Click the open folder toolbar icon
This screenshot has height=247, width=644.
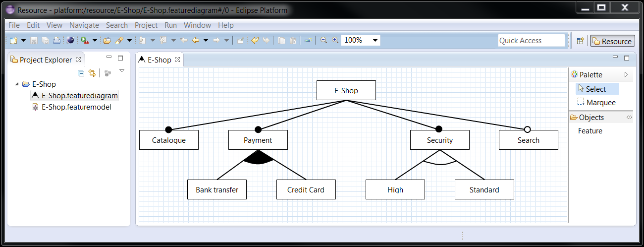[x=107, y=41]
